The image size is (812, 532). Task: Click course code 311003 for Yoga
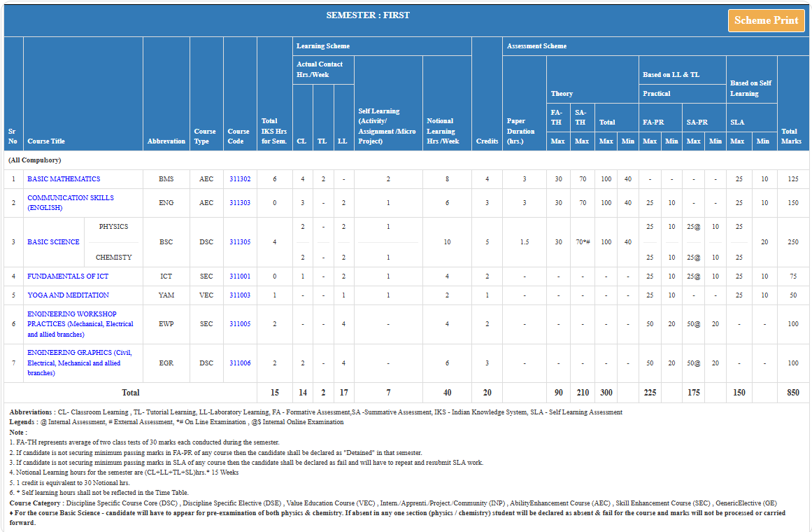coord(240,295)
